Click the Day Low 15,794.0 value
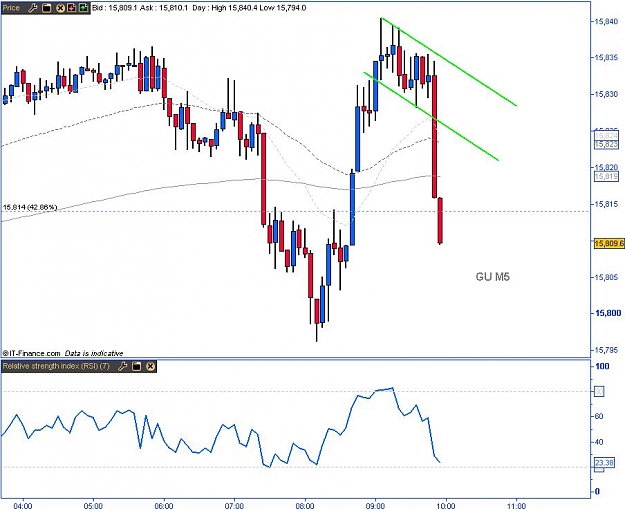 pos(283,8)
